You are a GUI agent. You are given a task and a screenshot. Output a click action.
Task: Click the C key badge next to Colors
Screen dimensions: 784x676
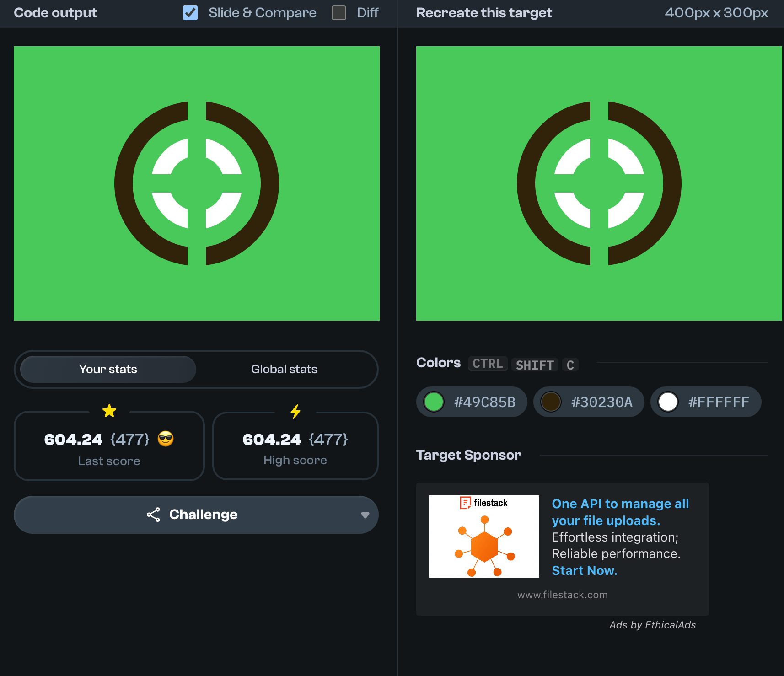click(x=570, y=365)
